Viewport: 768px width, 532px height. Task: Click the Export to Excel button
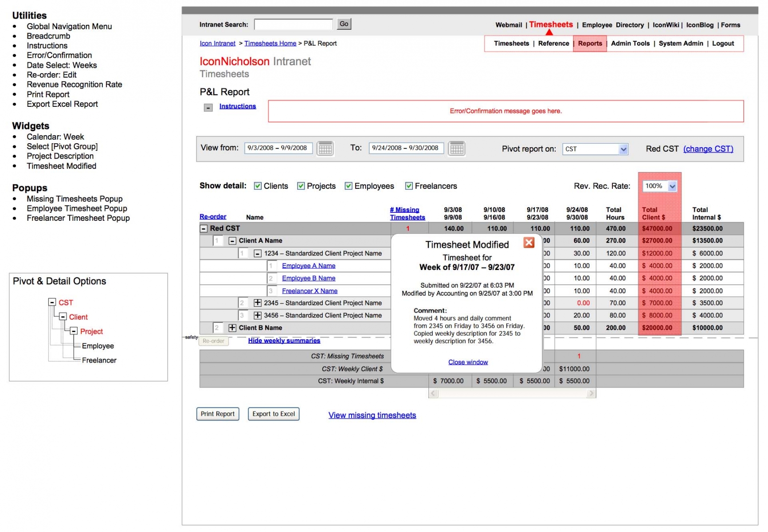tap(274, 414)
